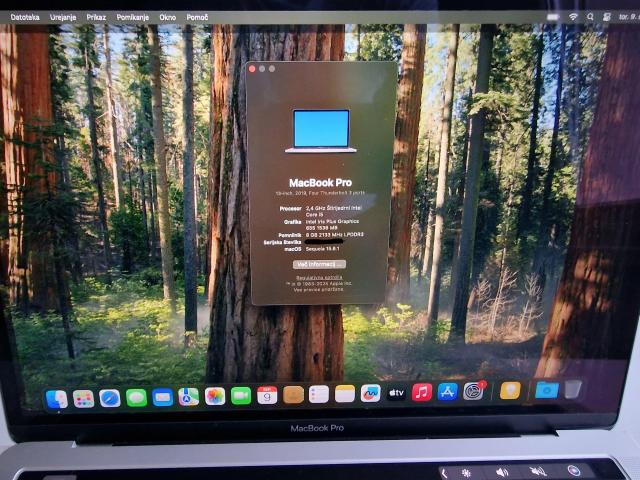The image size is (640, 480).
Task: Open the Apple TV app in the Dock
Action: click(x=396, y=393)
